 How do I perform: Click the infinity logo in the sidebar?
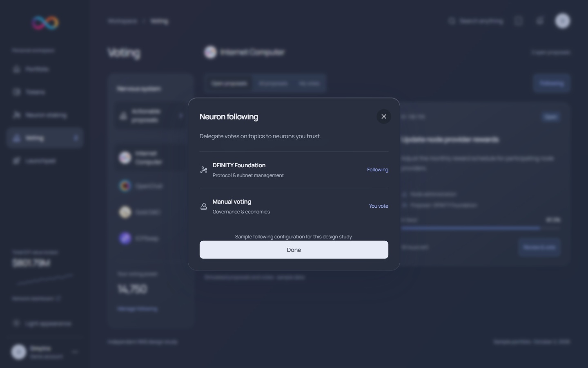(x=45, y=23)
